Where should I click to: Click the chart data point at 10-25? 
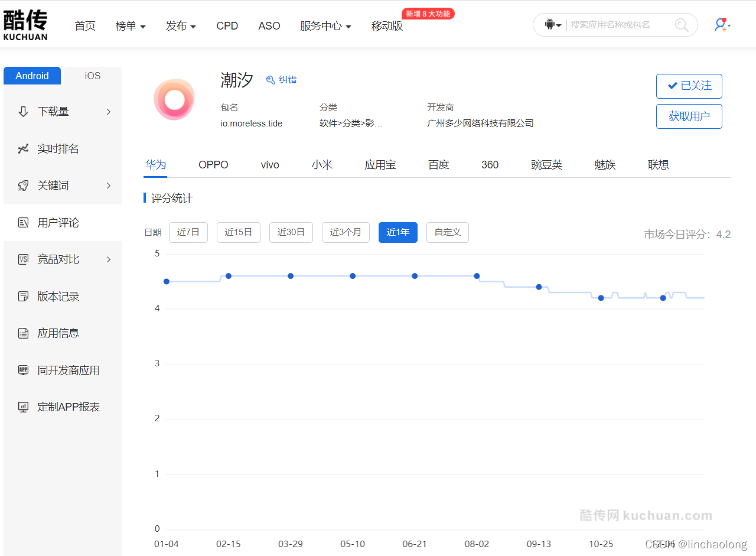(601, 298)
